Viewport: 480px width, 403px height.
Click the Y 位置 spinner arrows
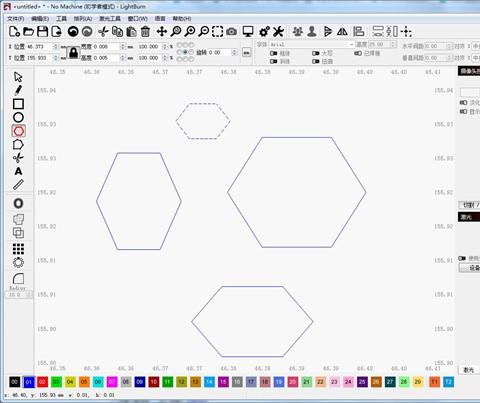tap(56, 58)
